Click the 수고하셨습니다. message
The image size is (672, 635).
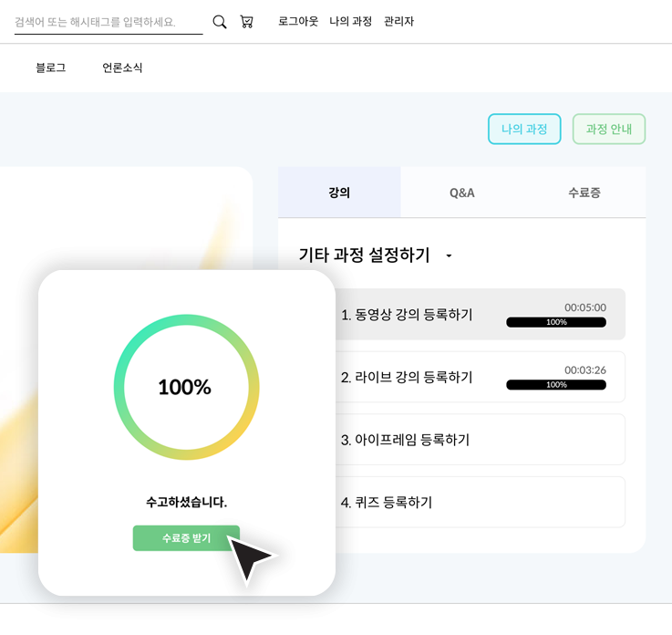click(186, 502)
